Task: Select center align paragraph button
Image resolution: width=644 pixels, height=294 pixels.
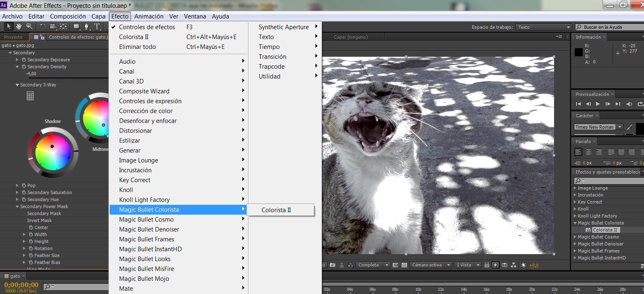Action: coord(589,152)
